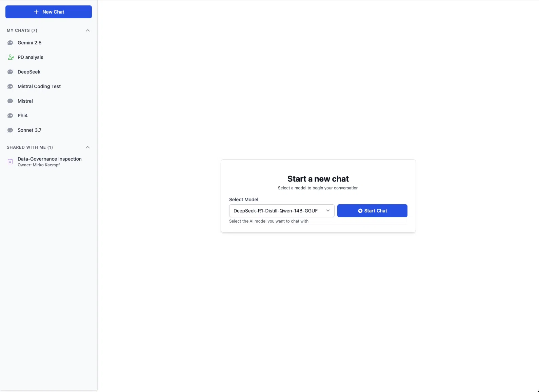
Task: Click the purple document icon for Data-Governance Inspection
Action: [10, 162]
